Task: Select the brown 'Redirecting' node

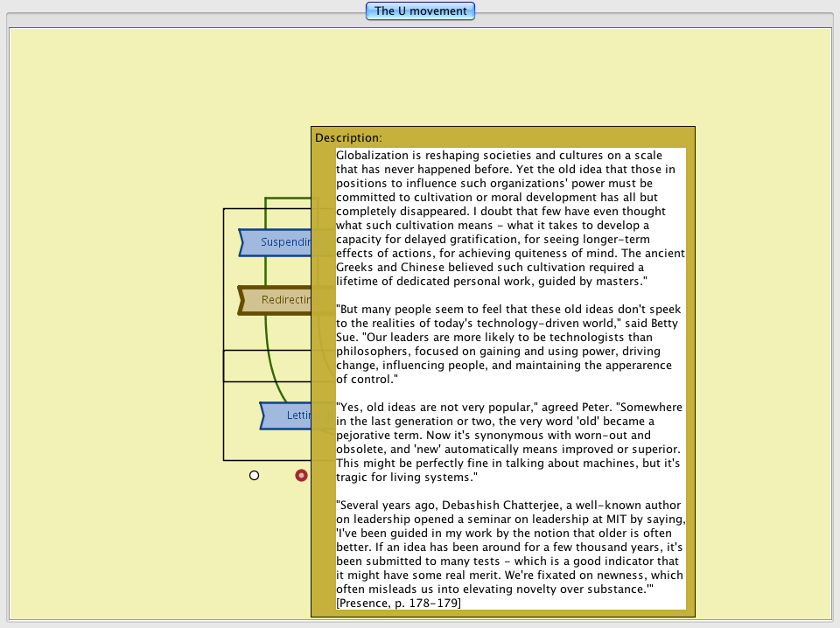Action: [276, 300]
